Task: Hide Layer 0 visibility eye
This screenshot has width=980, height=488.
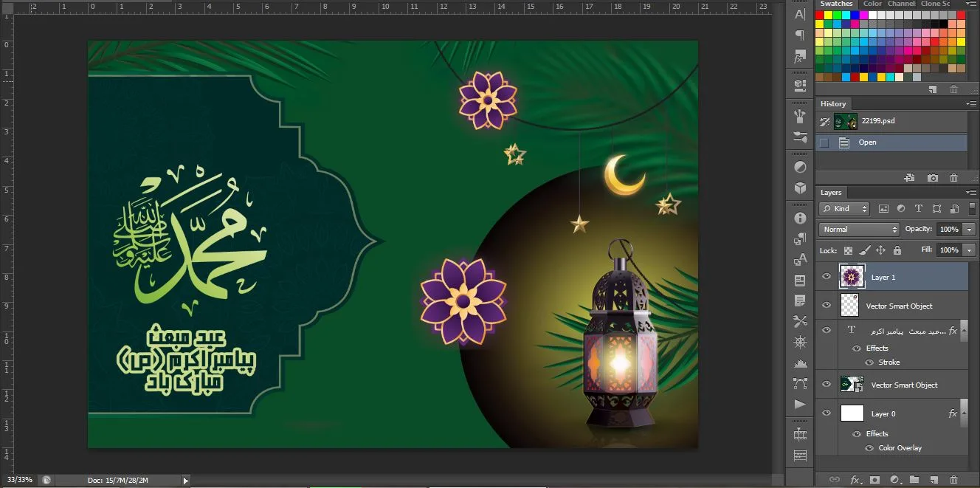Action: point(827,413)
